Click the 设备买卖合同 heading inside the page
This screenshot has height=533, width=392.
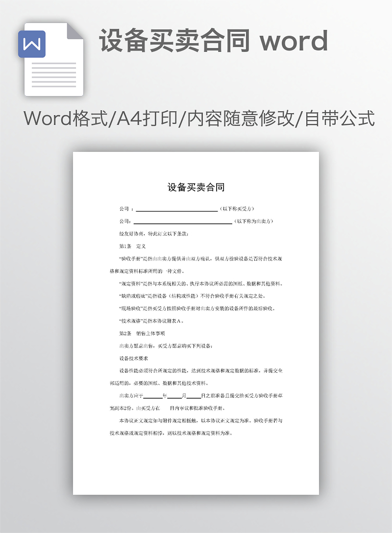[196, 187]
